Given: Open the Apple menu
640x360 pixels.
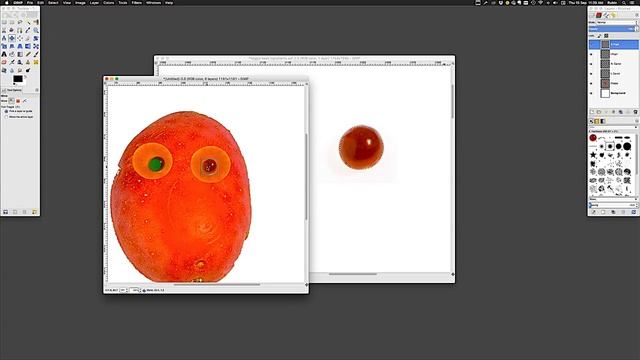Looking at the screenshot, I should 7,2.
